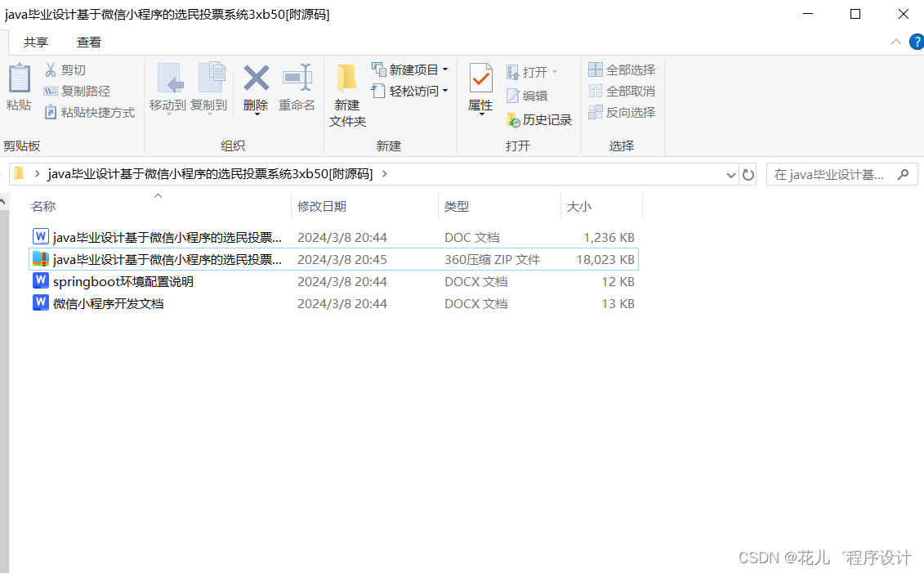Sort by Size (大小) column header
Screen dimensions: 924x573
pos(579,206)
